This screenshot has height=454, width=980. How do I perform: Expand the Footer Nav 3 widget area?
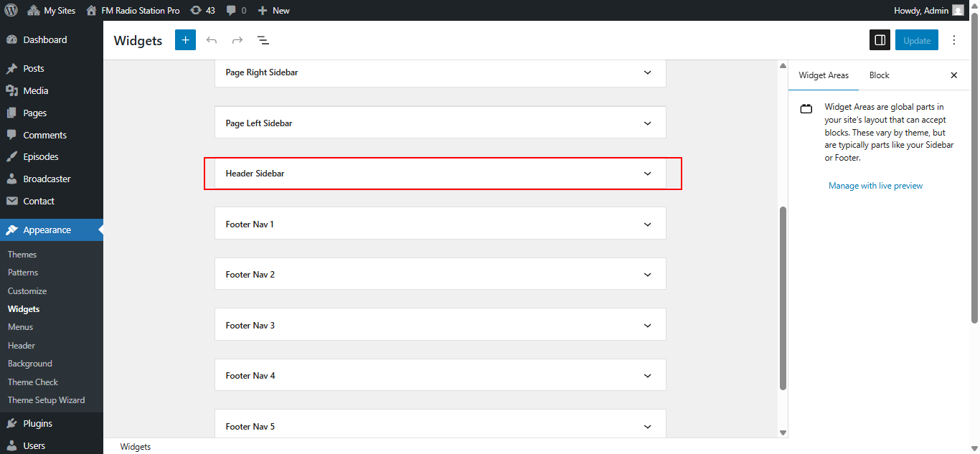pos(647,326)
